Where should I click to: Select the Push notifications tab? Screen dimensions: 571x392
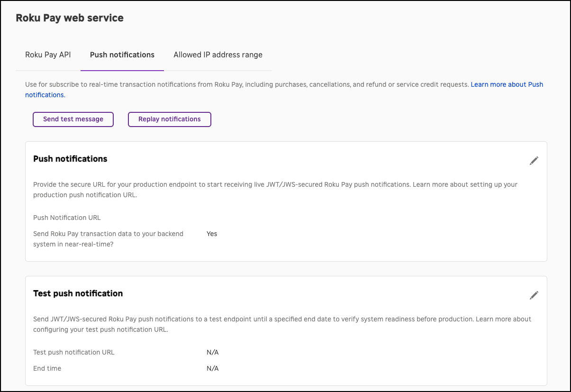point(122,55)
